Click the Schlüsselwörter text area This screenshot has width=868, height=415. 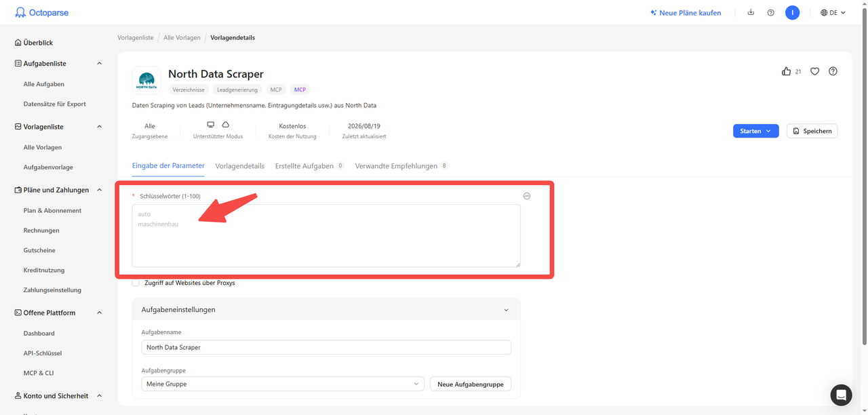click(326, 236)
